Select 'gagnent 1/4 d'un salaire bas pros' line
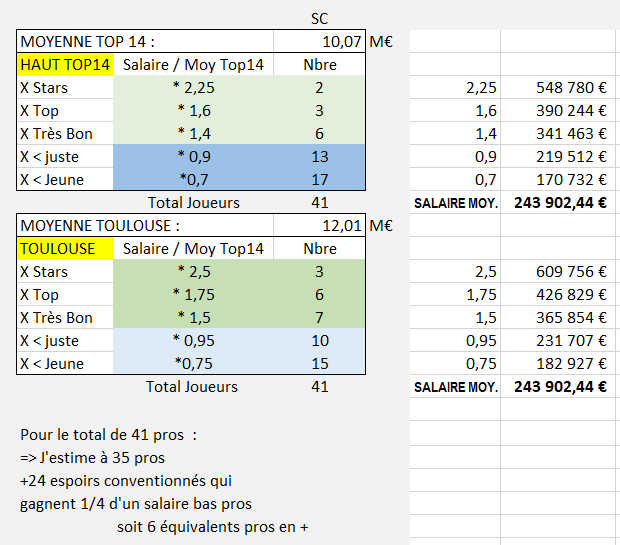The height and width of the screenshot is (545, 620). pyautogui.click(x=136, y=503)
